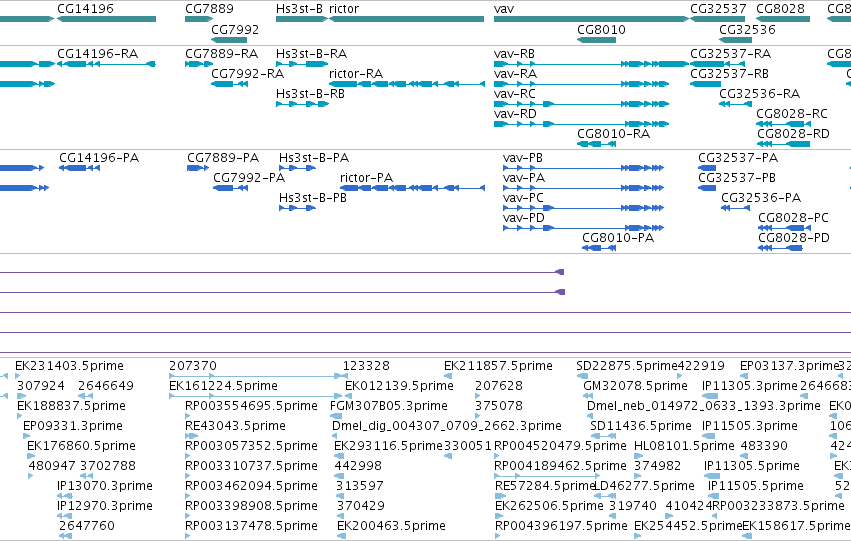Select the rictor gene bar

pos(407,19)
